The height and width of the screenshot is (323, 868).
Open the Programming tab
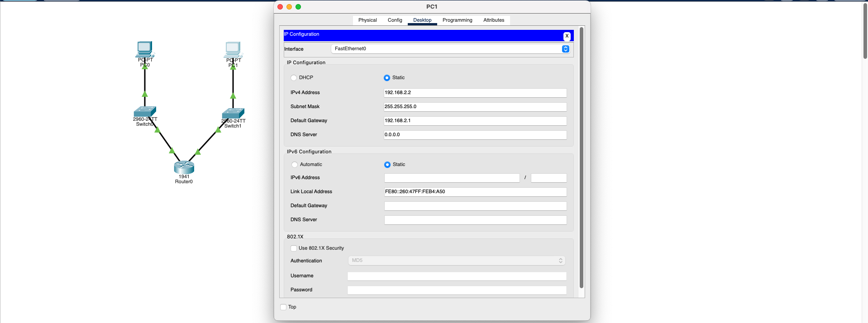[458, 20]
